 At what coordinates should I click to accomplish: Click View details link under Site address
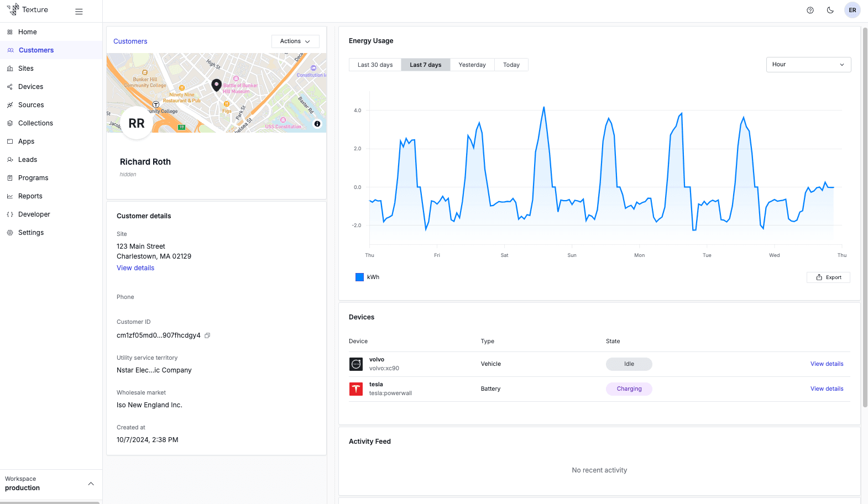pyautogui.click(x=135, y=268)
